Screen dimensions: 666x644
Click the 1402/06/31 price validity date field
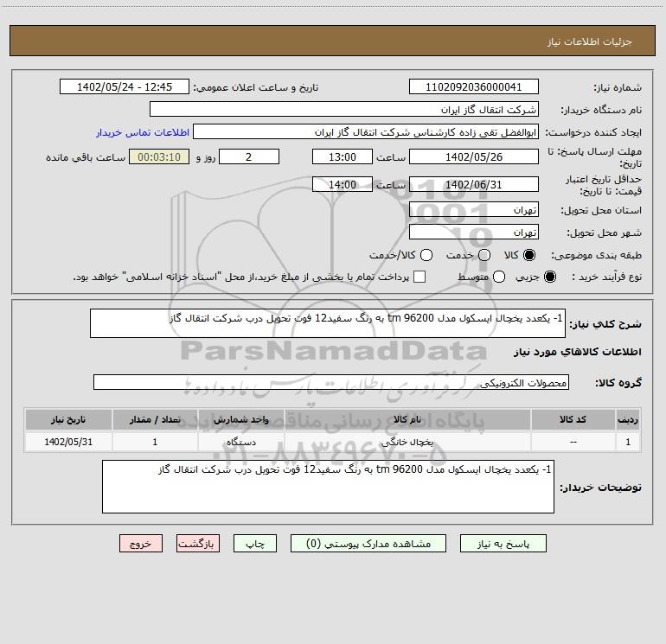click(x=473, y=184)
